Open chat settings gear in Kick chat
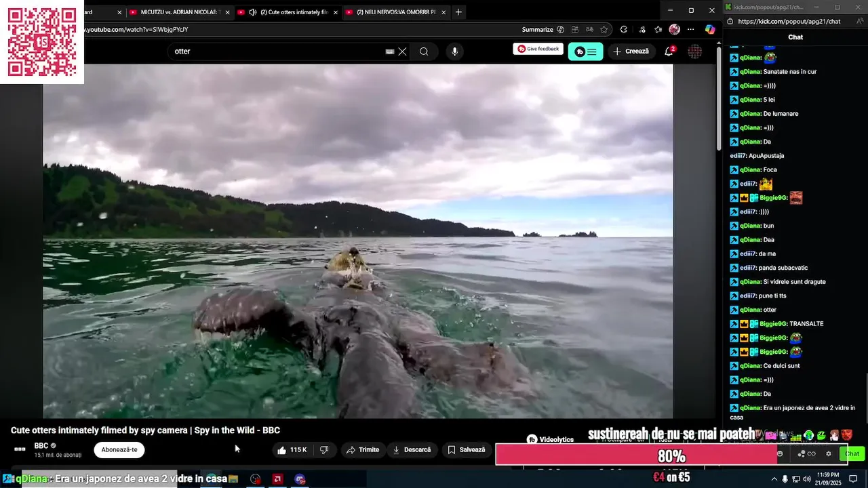868x488 pixels. (x=828, y=453)
